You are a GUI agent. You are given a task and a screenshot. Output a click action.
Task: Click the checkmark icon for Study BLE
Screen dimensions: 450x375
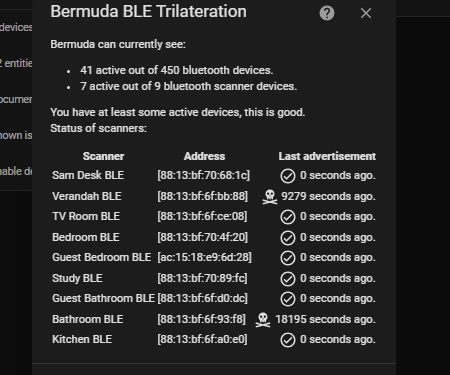click(x=288, y=279)
